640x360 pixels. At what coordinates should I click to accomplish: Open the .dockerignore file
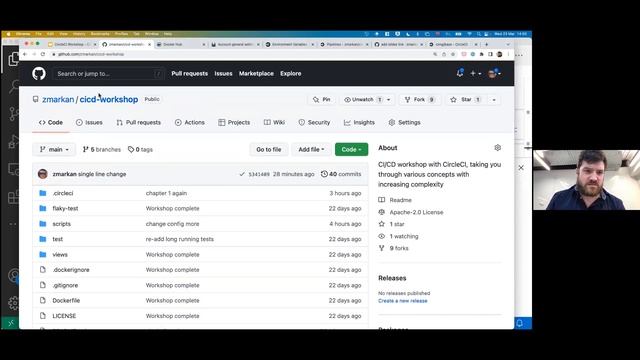coord(71,270)
